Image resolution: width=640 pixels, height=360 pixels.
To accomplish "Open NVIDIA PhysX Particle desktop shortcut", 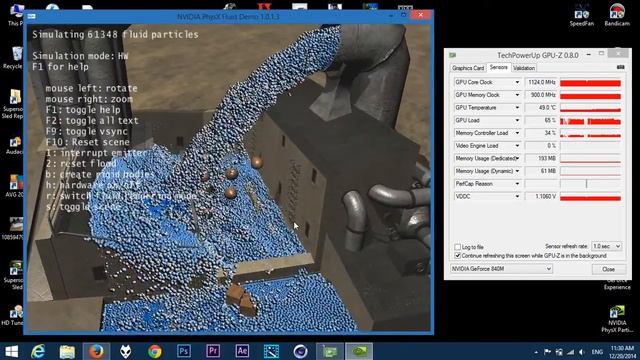I will point(617,318).
